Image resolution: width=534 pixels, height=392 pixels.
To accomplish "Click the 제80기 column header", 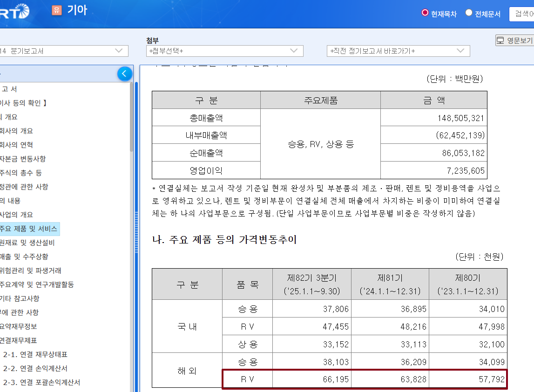I will coord(468,284).
